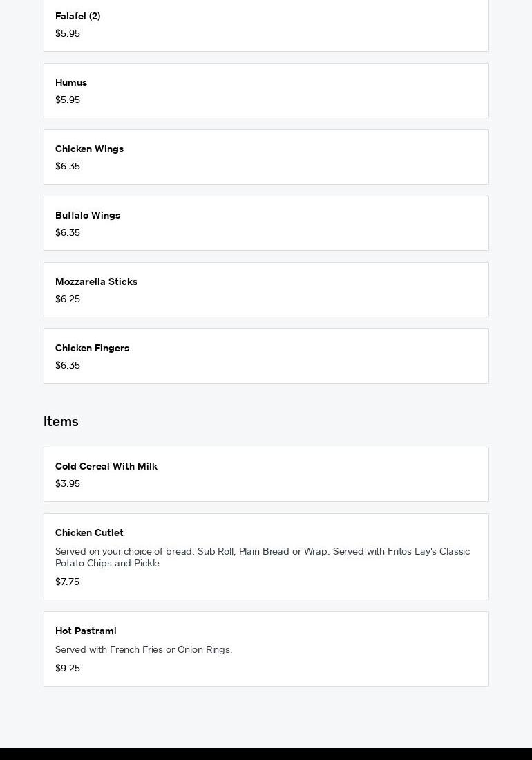
Task: Select the Hot Pastrami item title
Action: point(86,631)
